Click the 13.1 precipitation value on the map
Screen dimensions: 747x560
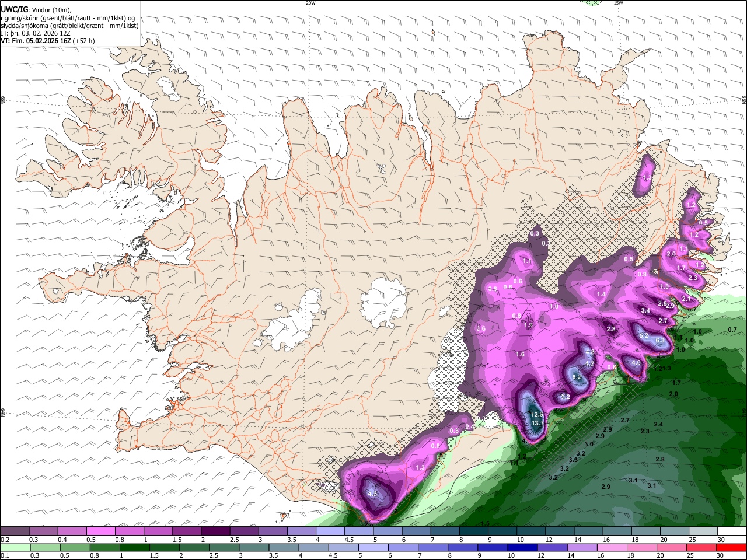537,422
